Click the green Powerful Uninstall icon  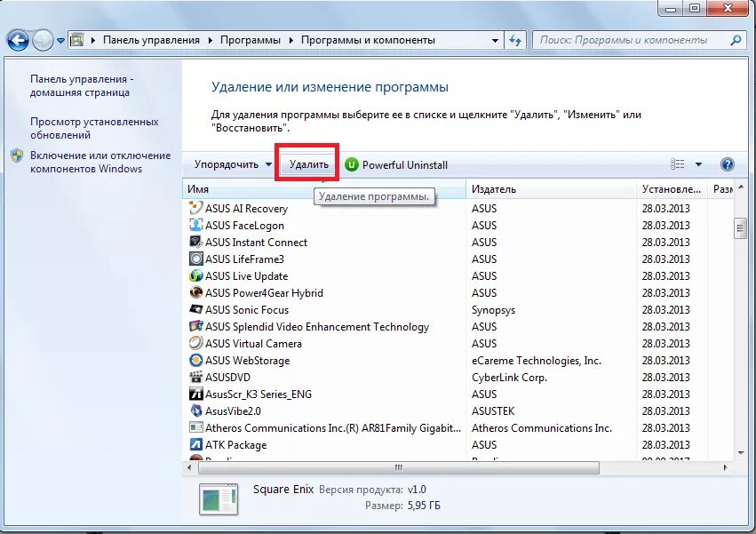click(352, 165)
